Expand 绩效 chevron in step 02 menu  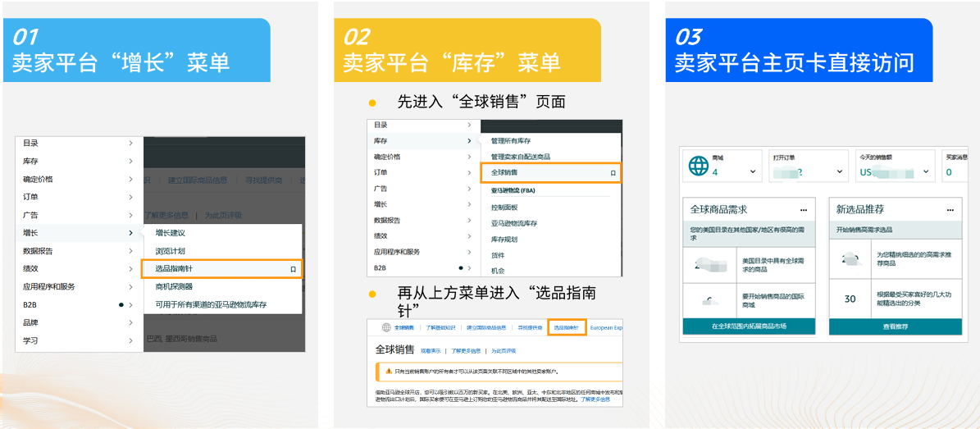469,235
